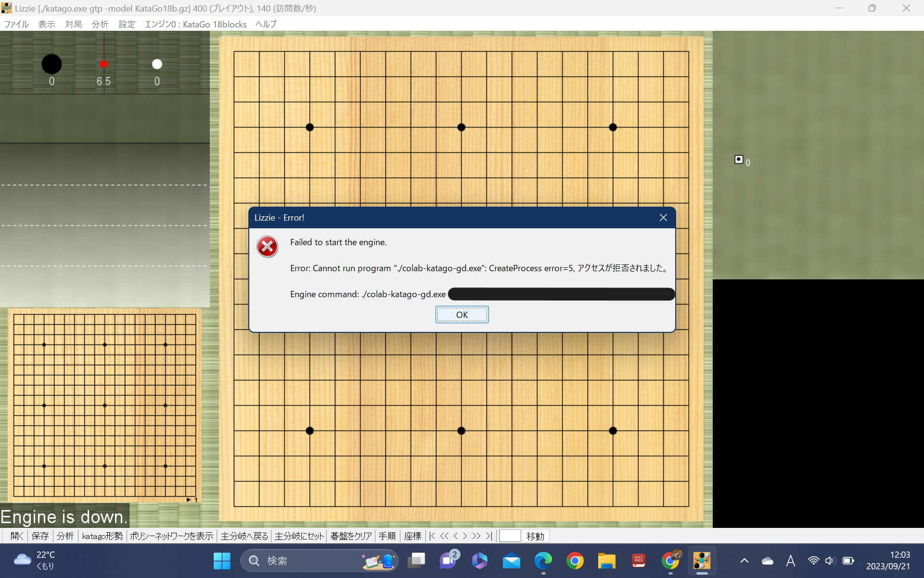The height and width of the screenshot is (578, 924).
Task: Click ポリシーネットワークを表示 button
Action: coord(172,536)
